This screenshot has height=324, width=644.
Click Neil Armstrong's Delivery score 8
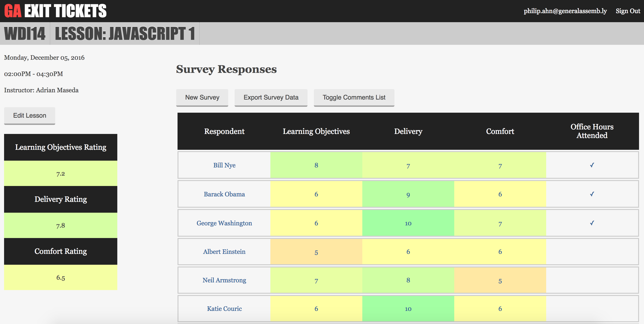point(408,280)
